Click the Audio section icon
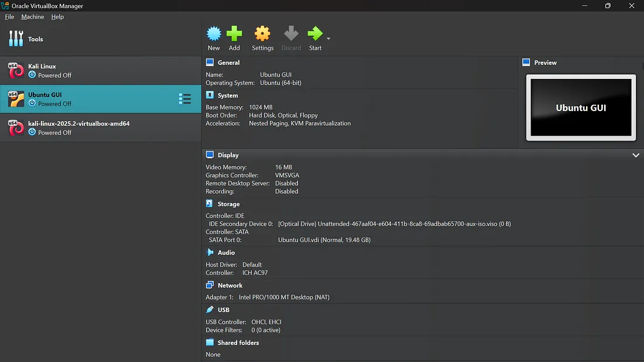The image size is (644, 362). tap(210, 252)
